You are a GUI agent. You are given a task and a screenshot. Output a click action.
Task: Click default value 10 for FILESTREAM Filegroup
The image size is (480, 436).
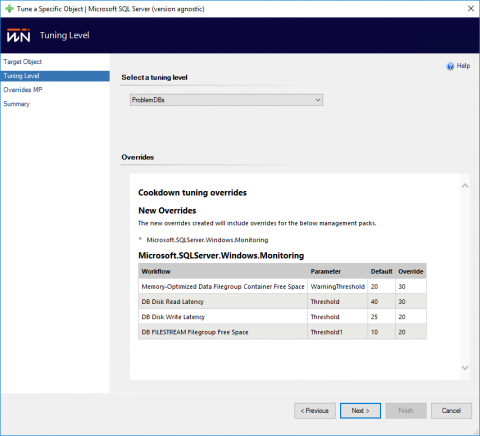point(381,332)
